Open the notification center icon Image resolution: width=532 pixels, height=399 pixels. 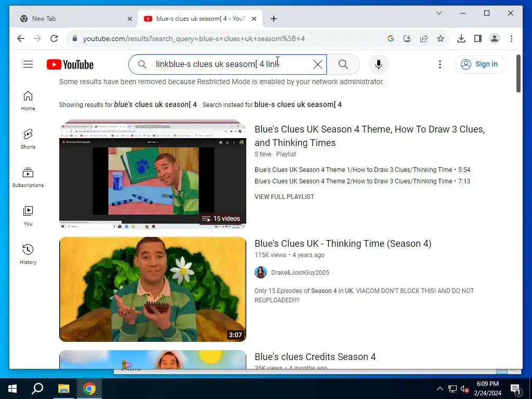[515, 389]
